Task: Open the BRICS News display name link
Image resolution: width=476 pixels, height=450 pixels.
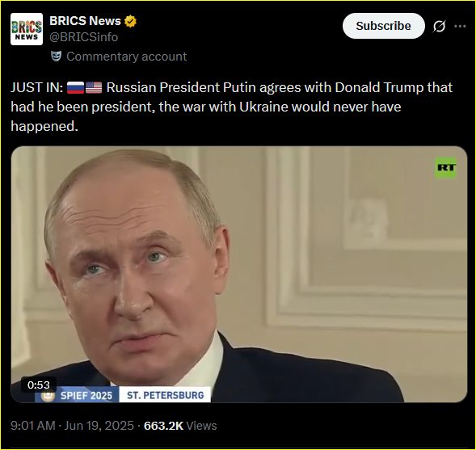Action: (85, 21)
